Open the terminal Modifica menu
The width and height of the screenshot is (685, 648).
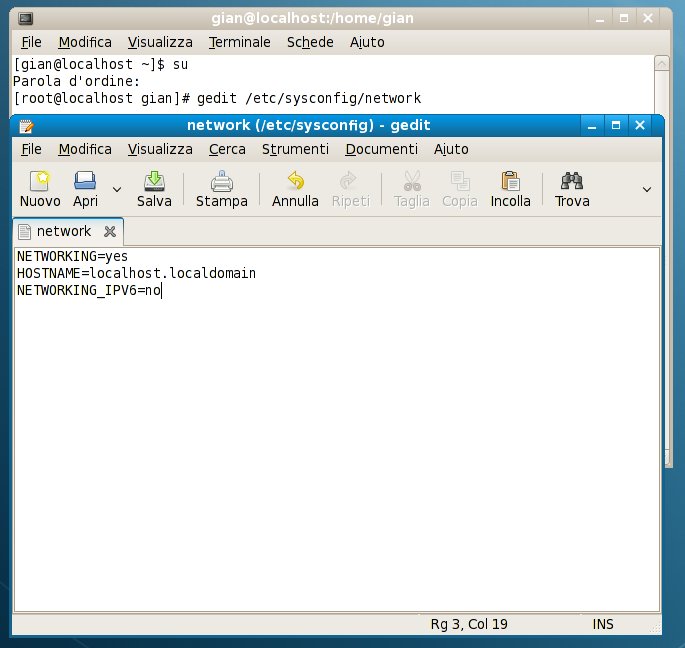85,42
